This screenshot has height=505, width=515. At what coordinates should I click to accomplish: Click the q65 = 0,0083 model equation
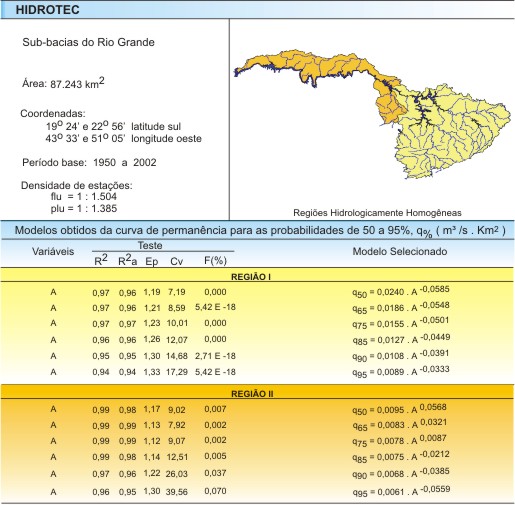[x=399, y=424]
